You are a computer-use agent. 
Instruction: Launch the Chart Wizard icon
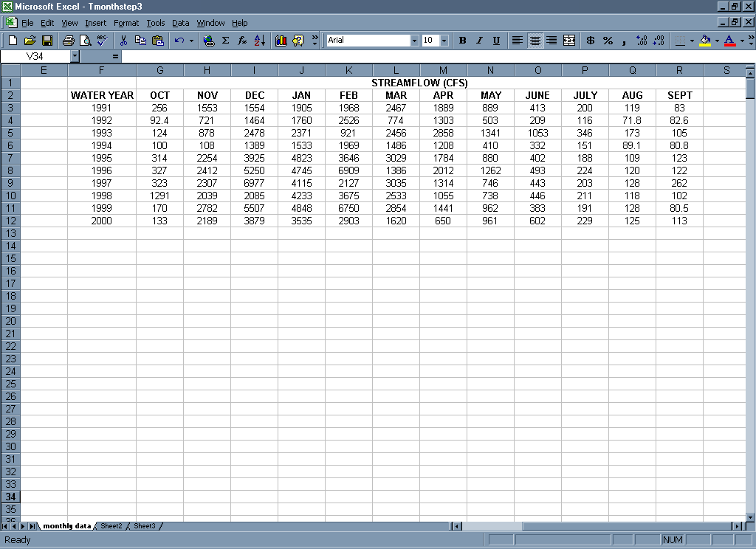[x=281, y=41]
